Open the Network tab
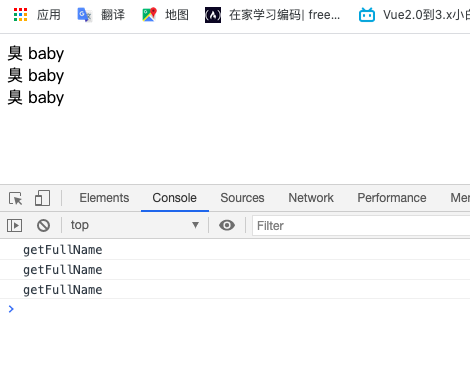This screenshot has height=384, width=470. click(x=311, y=198)
